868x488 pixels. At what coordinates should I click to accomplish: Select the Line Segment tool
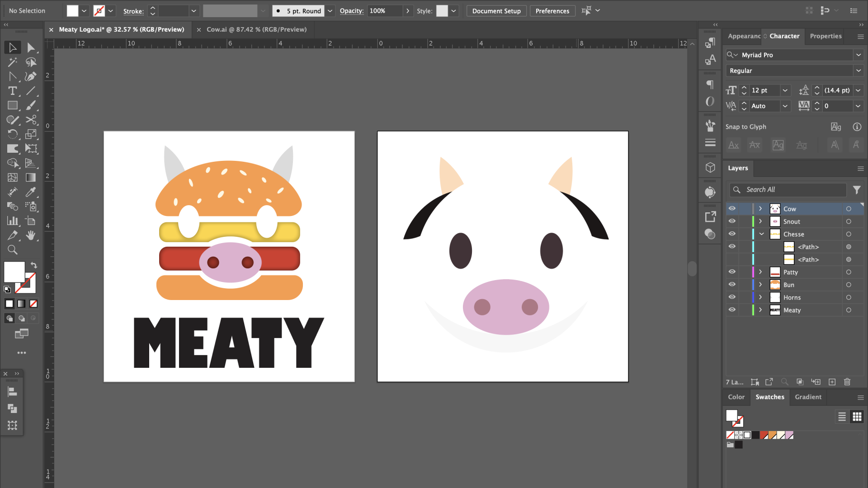31,91
